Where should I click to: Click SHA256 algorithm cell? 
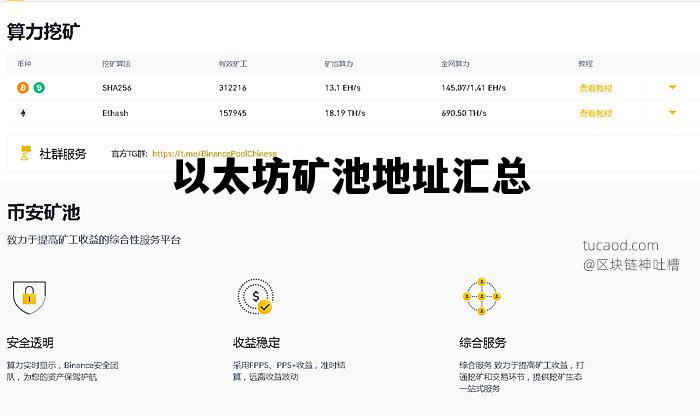[117, 88]
